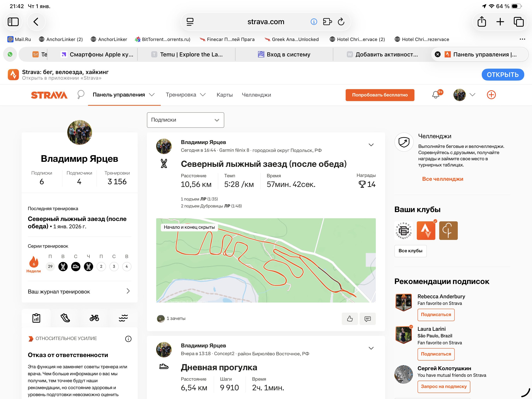Show site info icon in address bar
532x399 pixels.
tap(314, 22)
